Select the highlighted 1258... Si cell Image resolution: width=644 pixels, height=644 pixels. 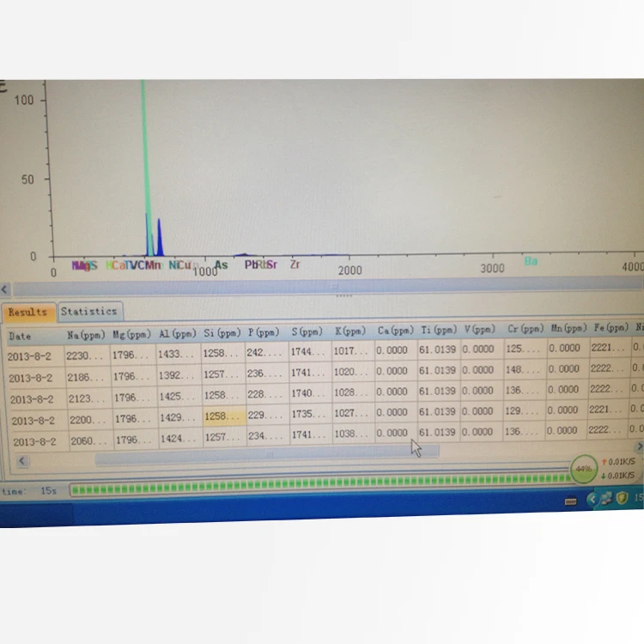click(224, 416)
